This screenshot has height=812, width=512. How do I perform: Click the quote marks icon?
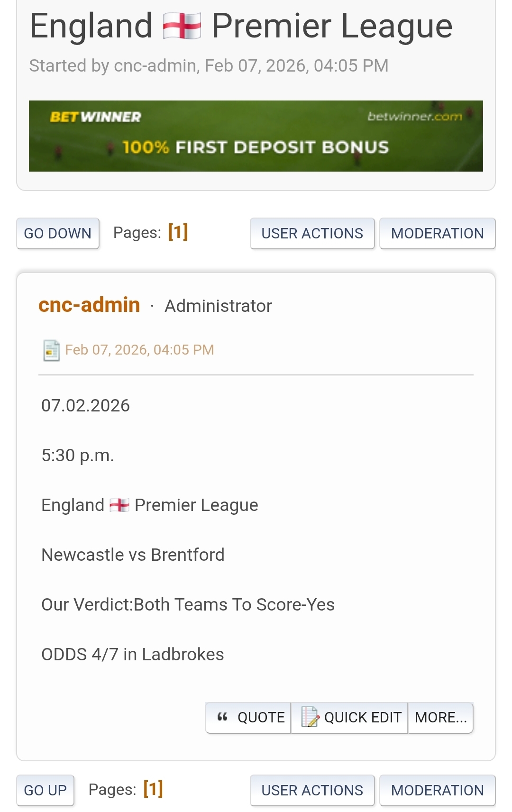pyautogui.click(x=222, y=717)
